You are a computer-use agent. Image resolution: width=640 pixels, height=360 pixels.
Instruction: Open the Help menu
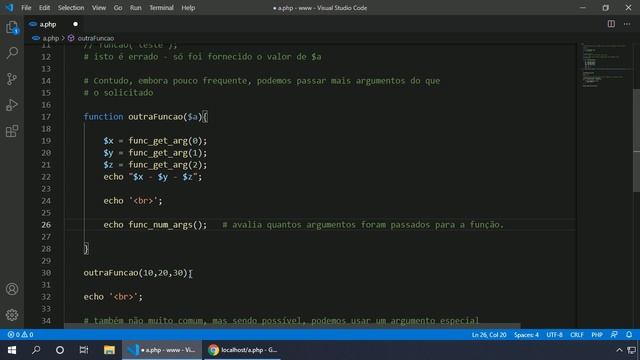click(188, 8)
